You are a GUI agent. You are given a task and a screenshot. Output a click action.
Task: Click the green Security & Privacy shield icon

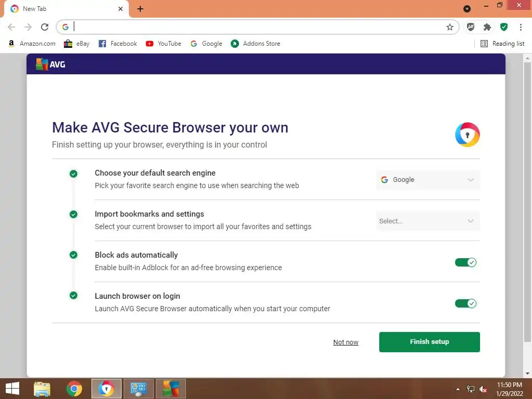tap(503, 27)
